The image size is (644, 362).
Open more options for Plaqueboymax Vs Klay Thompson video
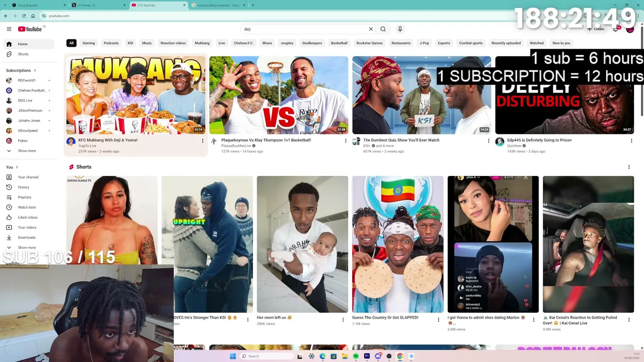(x=346, y=141)
